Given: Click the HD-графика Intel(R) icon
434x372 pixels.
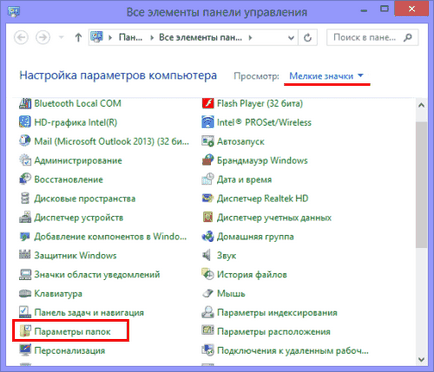Looking at the screenshot, I should (25, 122).
